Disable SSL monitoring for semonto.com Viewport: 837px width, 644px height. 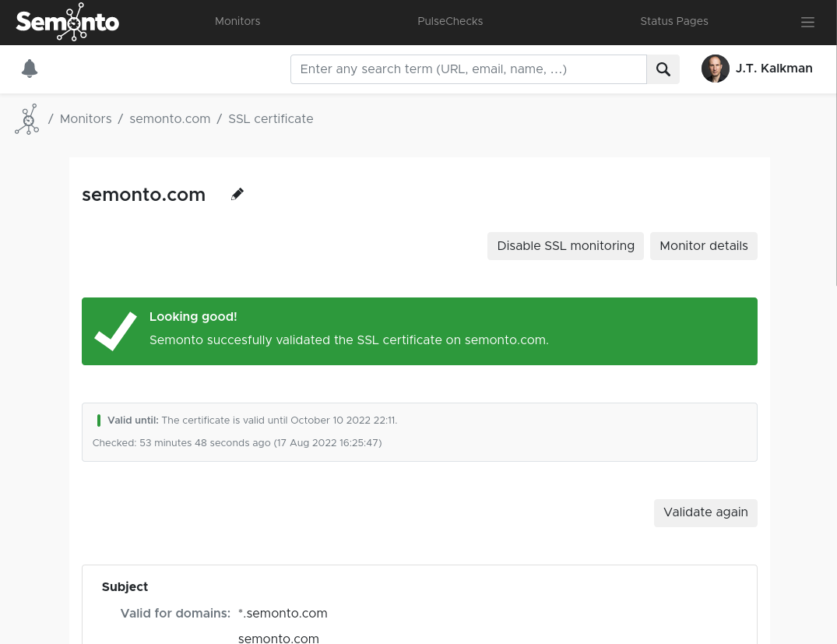tap(565, 246)
